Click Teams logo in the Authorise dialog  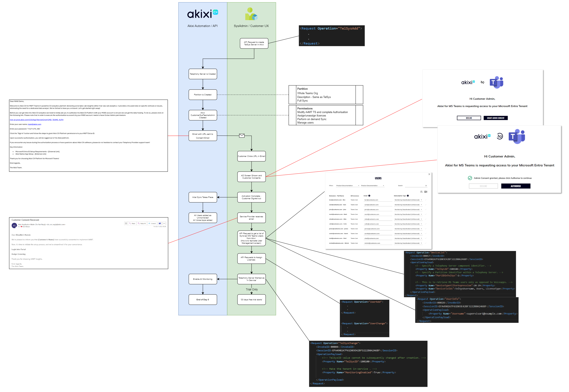coord(517,136)
